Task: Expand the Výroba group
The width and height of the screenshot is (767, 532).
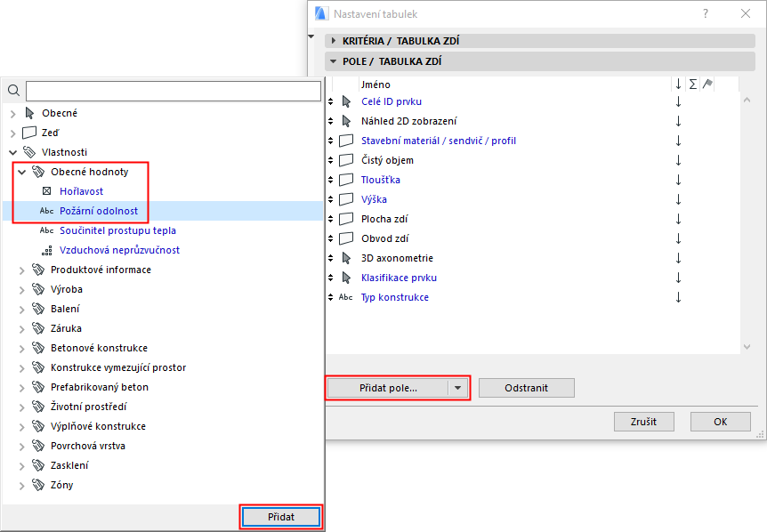Action: coord(22,289)
